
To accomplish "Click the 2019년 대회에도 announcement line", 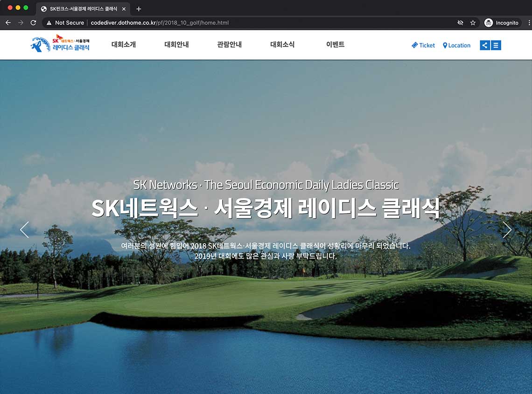I will pos(266,256).
